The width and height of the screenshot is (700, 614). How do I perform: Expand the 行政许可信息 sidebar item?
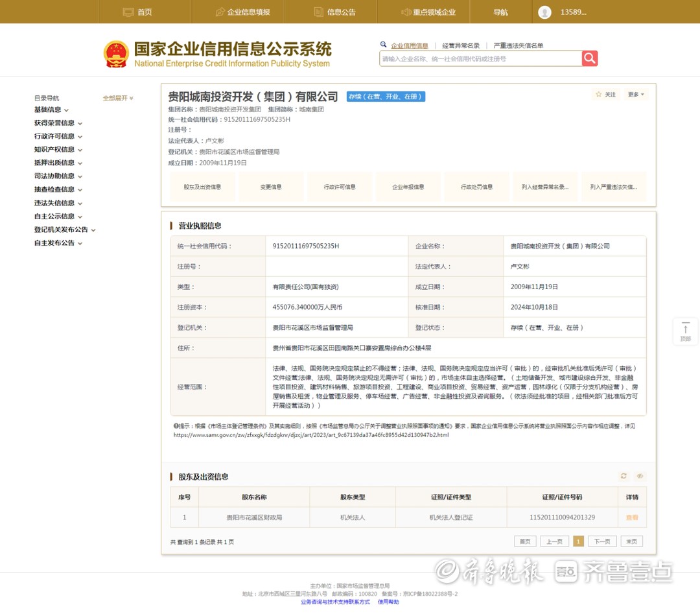click(x=58, y=136)
